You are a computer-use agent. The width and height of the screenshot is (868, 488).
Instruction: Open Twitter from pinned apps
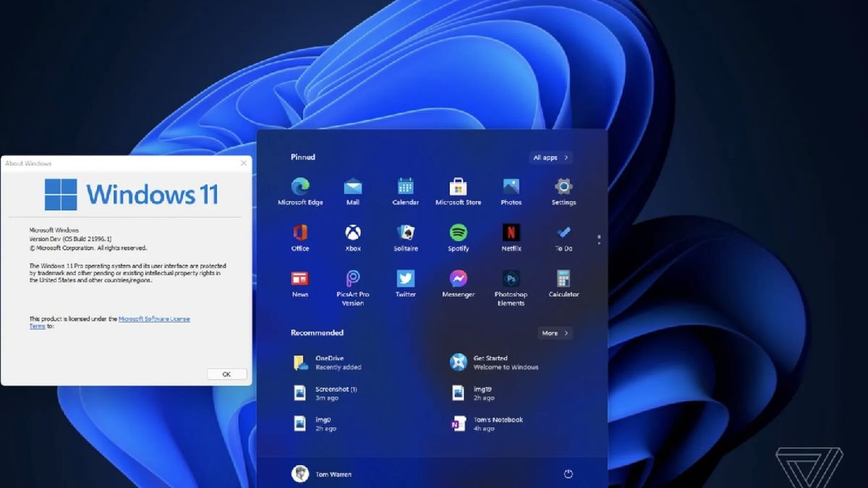pyautogui.click(x=405, y=279)
